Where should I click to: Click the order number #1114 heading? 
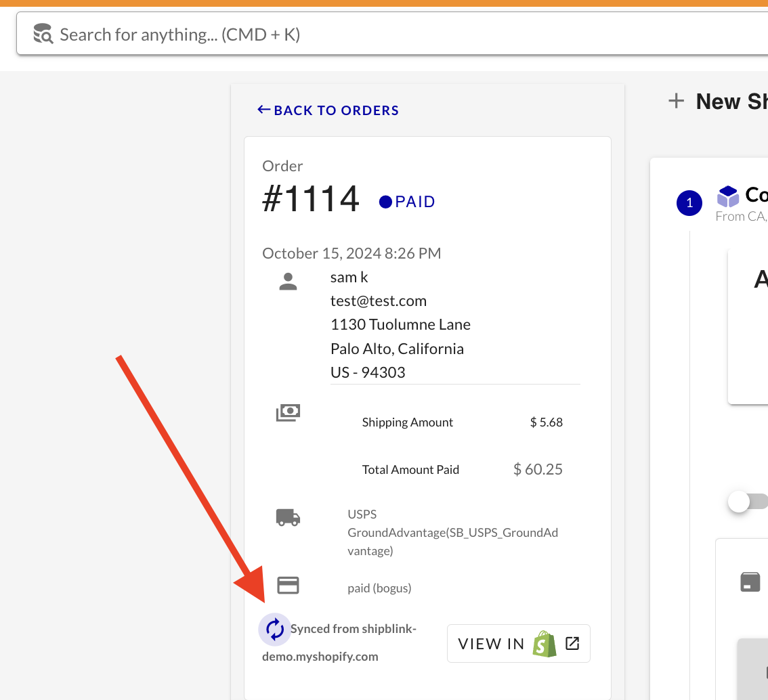click(311, 200)
